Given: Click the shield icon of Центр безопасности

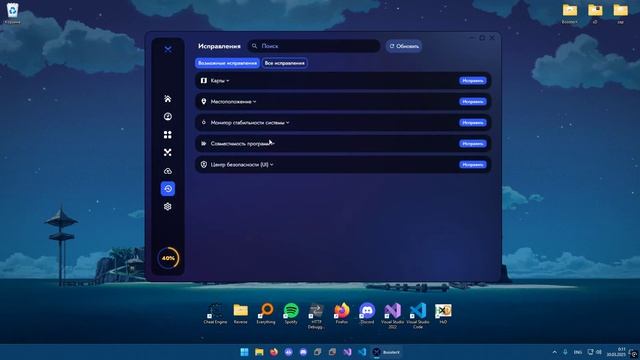Looking at the screenshot, I should pyautogui.click(x=204, y=164).
